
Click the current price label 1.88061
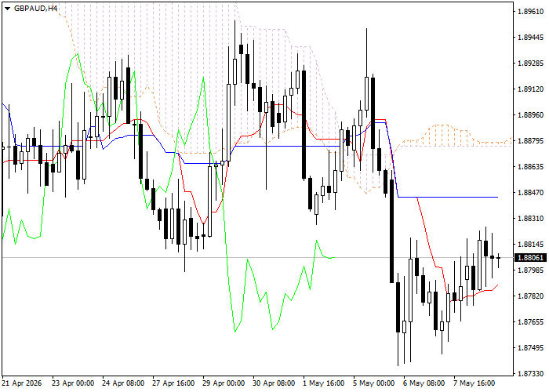click(531, 258)
